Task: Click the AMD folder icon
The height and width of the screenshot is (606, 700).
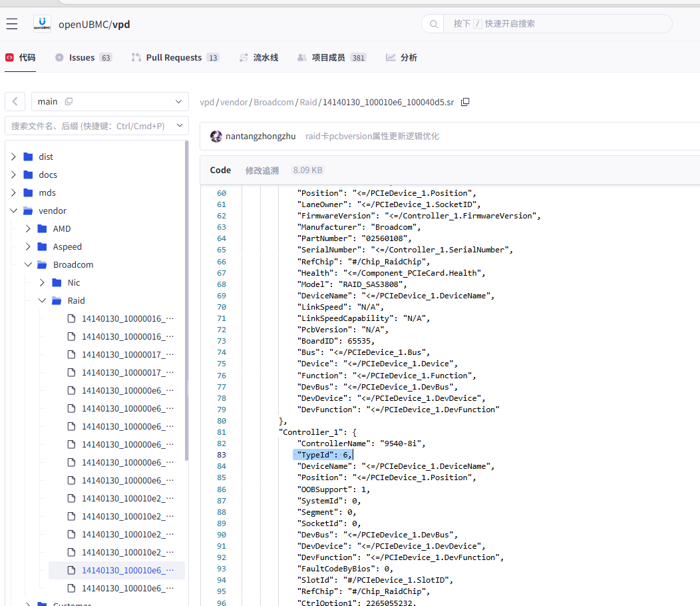Action: (43, 229)
